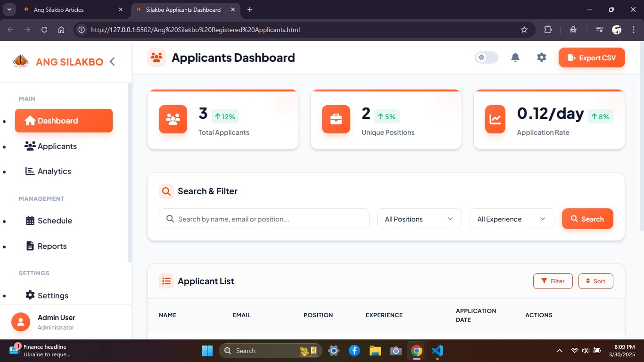Click Unique Positions briefcase icon
This screenshot has height=362, width=644.
pos(336,119)
